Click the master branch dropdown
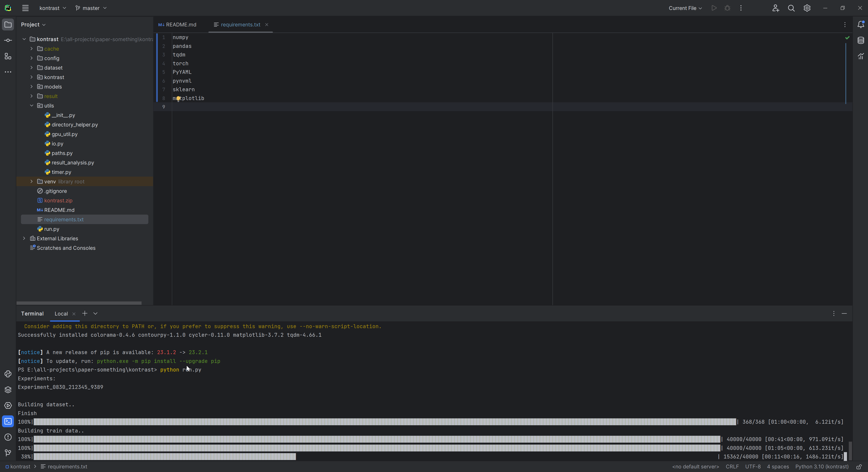Image resolution: width=868 pixels, height=472 pixels. tap(90, 7)
